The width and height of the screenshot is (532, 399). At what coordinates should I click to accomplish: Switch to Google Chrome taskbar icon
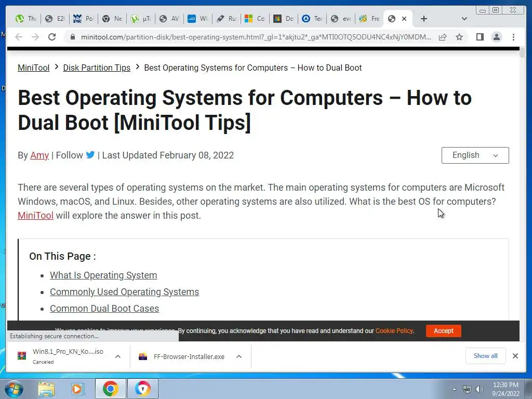tap(110, 389)
